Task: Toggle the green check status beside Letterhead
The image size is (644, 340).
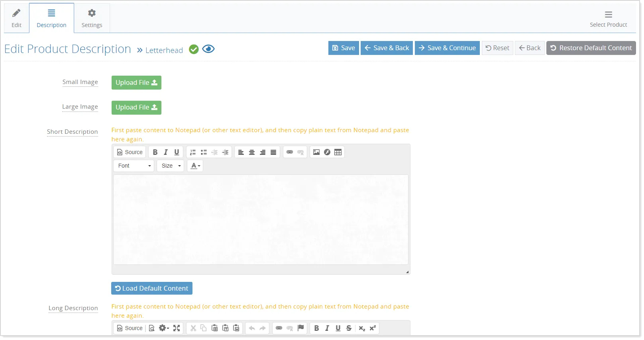Action: (x=194, y=49)
